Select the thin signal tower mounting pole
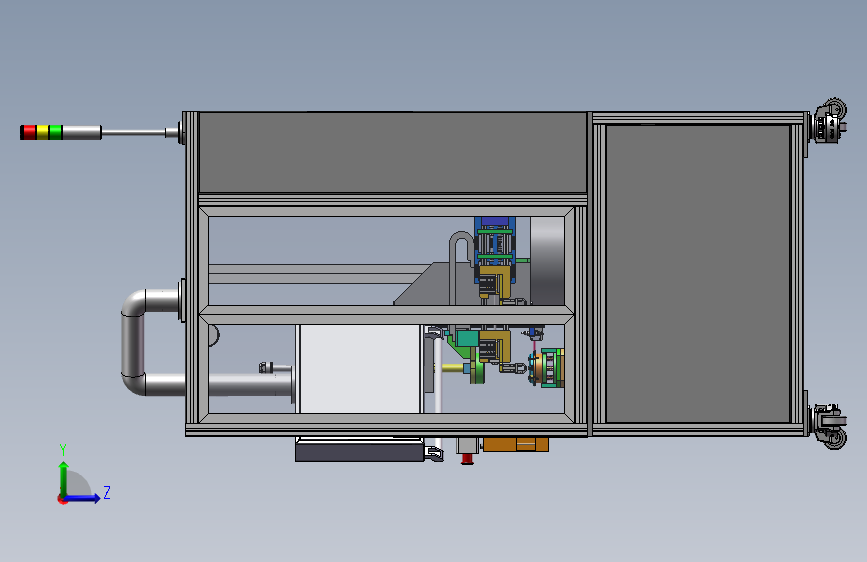Screen dimensions: 867x562 [133, 133]
